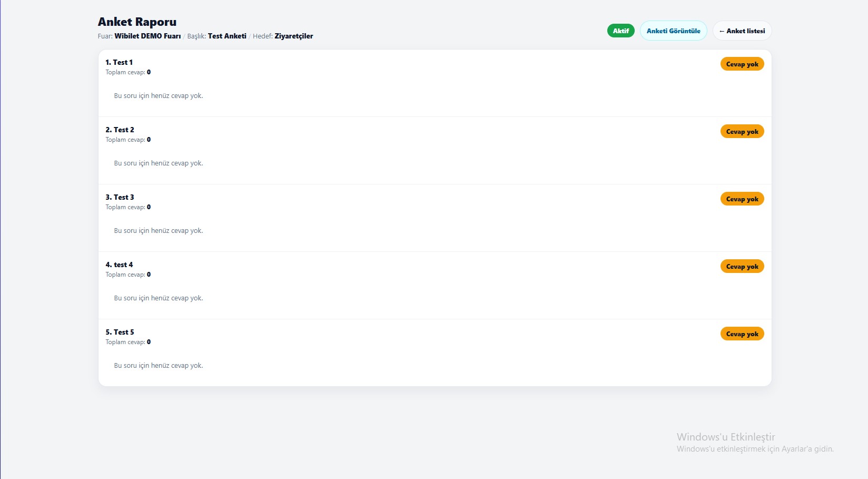Click the Wibilet DEMO Fuarı fair name
This screenshot has width=868, height=479.
(147, 36)
